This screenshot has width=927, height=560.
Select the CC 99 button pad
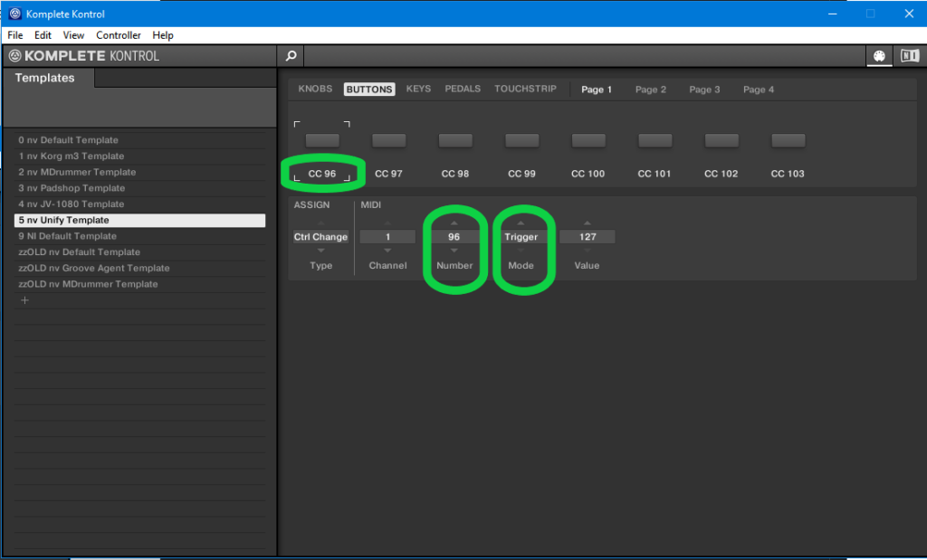(522, 140)
